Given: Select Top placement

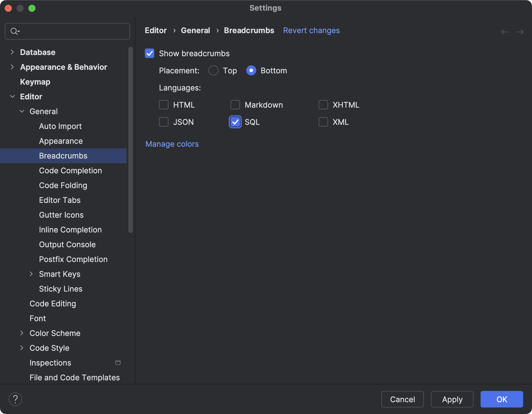Looking at the screenshot, I should (213, 70).
